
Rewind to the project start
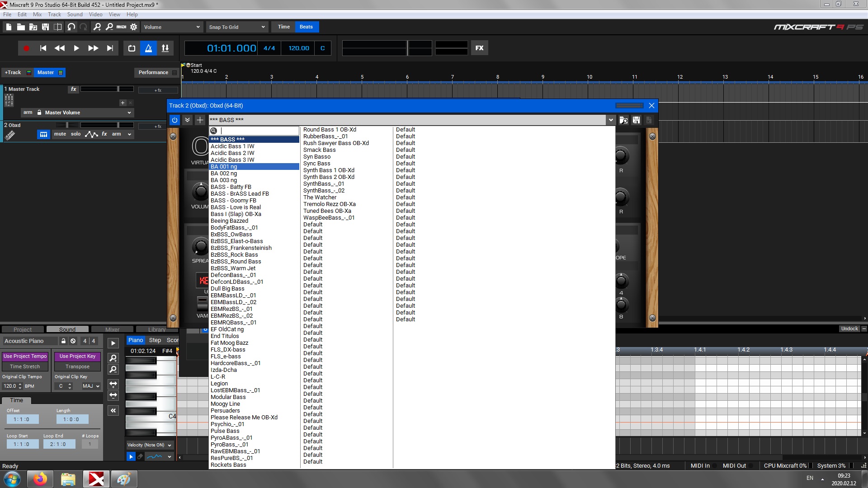pyautogui.click(x=43, y=48)
